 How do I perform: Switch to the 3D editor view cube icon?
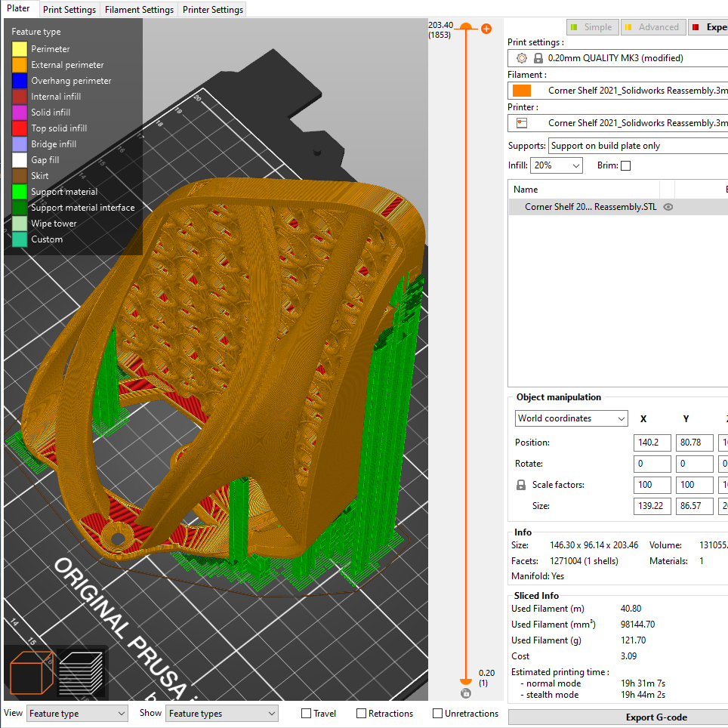coord(32,672)
